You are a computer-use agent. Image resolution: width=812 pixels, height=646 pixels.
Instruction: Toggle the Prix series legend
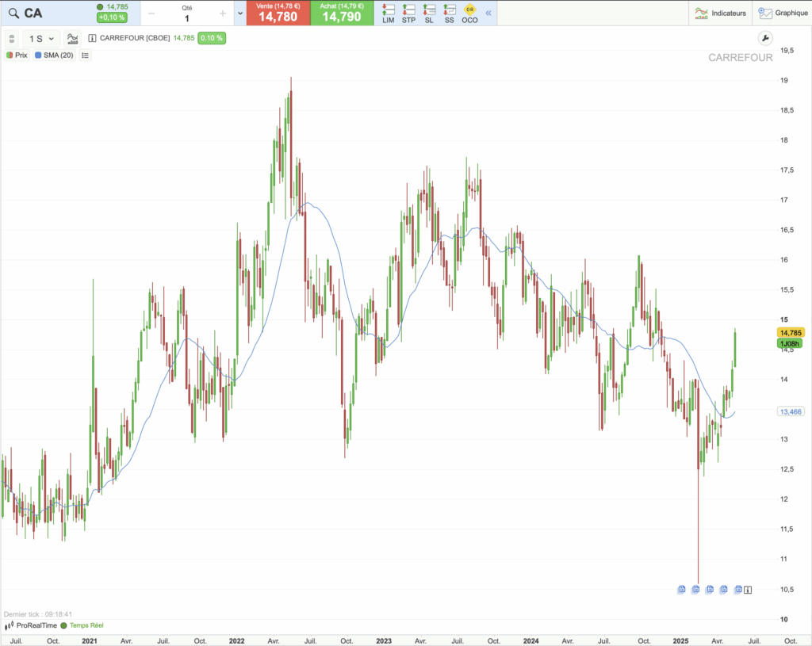17,55
